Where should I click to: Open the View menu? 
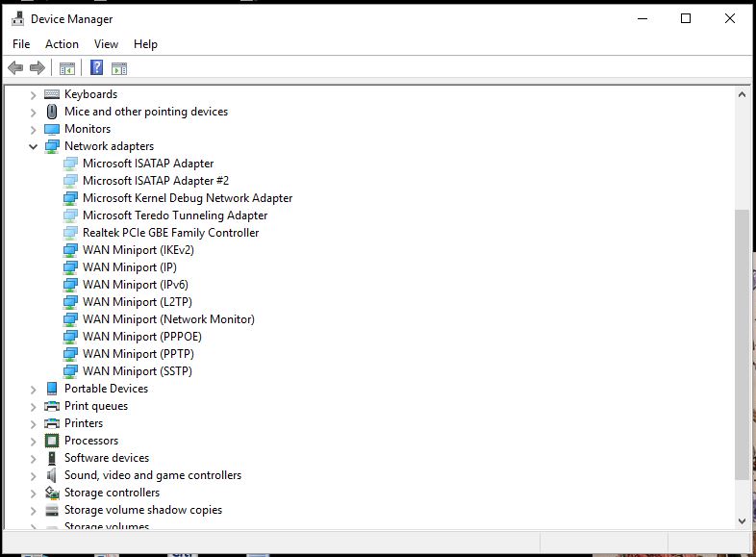(106, 44)
